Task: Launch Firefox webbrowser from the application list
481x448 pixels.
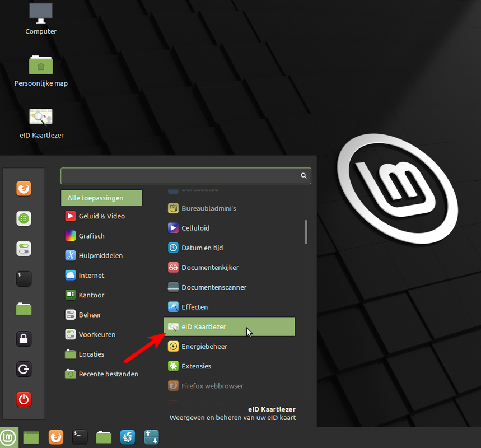Action: pyautogui.click(x=230, y=386)
